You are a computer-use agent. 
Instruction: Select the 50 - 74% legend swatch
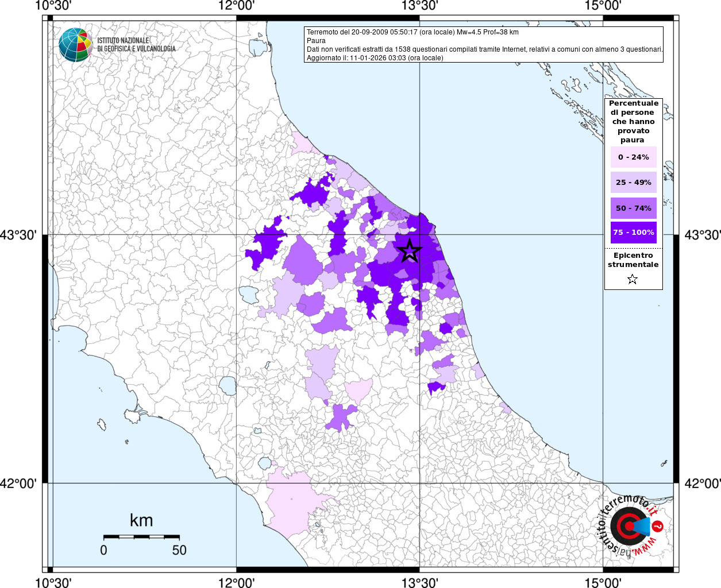pyautogui.click(x=633, y=208)
